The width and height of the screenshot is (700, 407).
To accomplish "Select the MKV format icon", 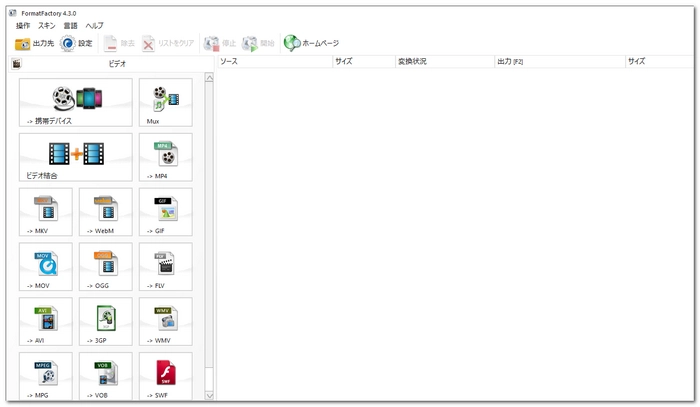I will [x=45, y=212].
